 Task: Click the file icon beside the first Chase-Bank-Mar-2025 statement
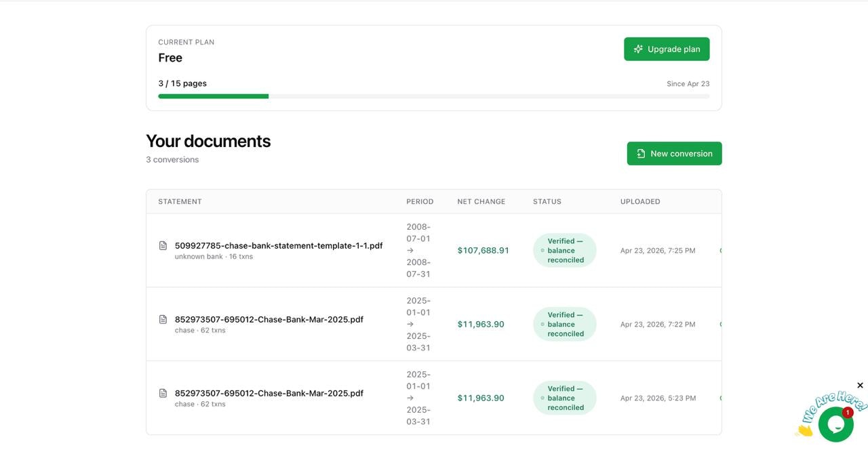pyautogui.click(x=163, y=318)
